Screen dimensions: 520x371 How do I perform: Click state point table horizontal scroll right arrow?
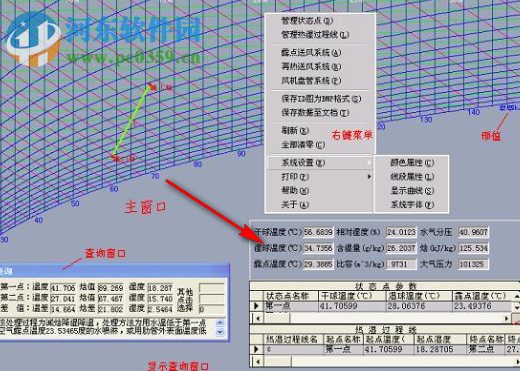point(506,318)
